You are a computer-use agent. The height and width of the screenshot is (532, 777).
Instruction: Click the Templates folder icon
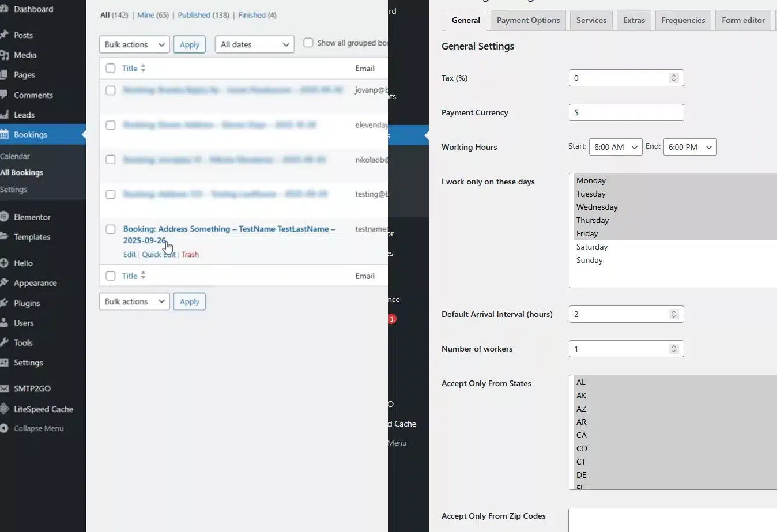click(5, 237)
